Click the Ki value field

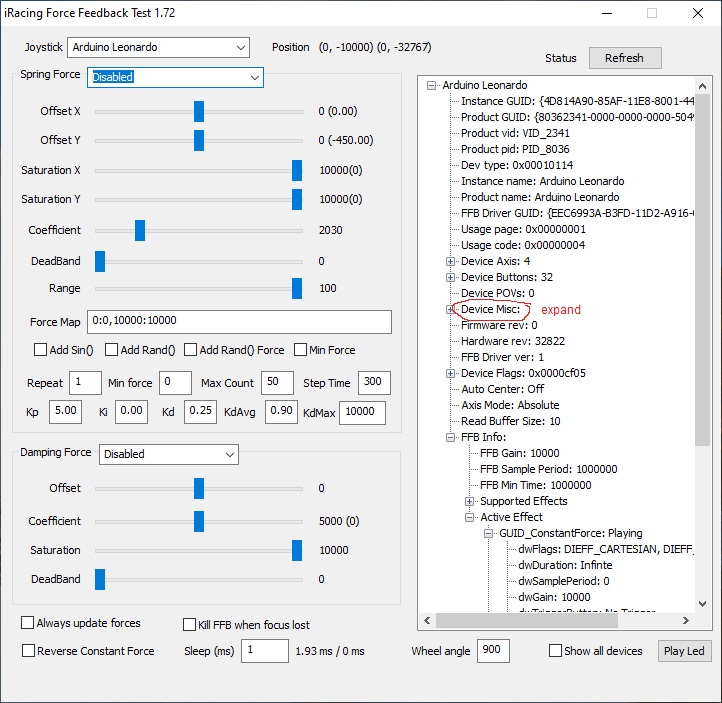tap(131, 412)
